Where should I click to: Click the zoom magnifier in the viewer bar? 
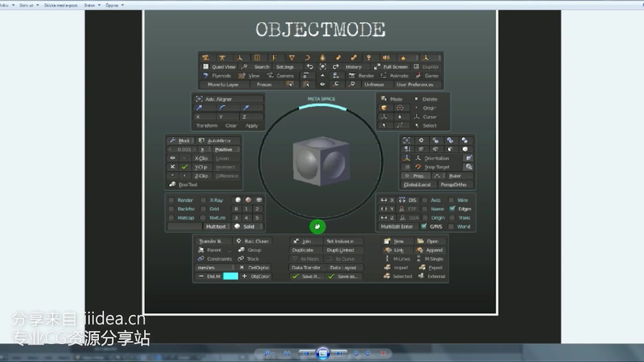268,353
